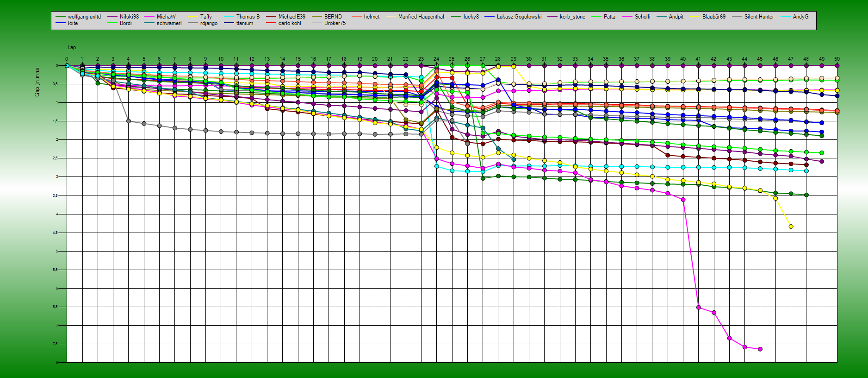Select 'Nilski98' in the legend
Image resolution: width=868 pixels, height=378 pixels.
click(x=129, y=17)
